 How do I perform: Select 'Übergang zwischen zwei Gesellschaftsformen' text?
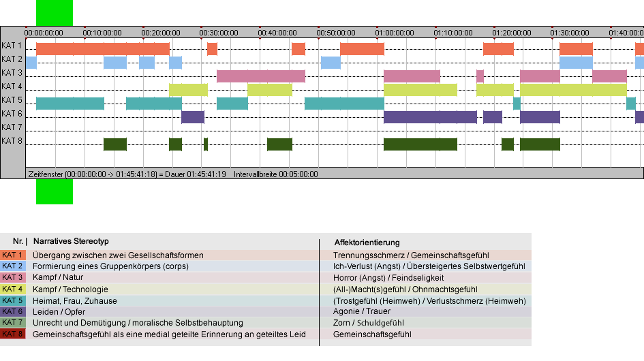(x=119, y=255)
